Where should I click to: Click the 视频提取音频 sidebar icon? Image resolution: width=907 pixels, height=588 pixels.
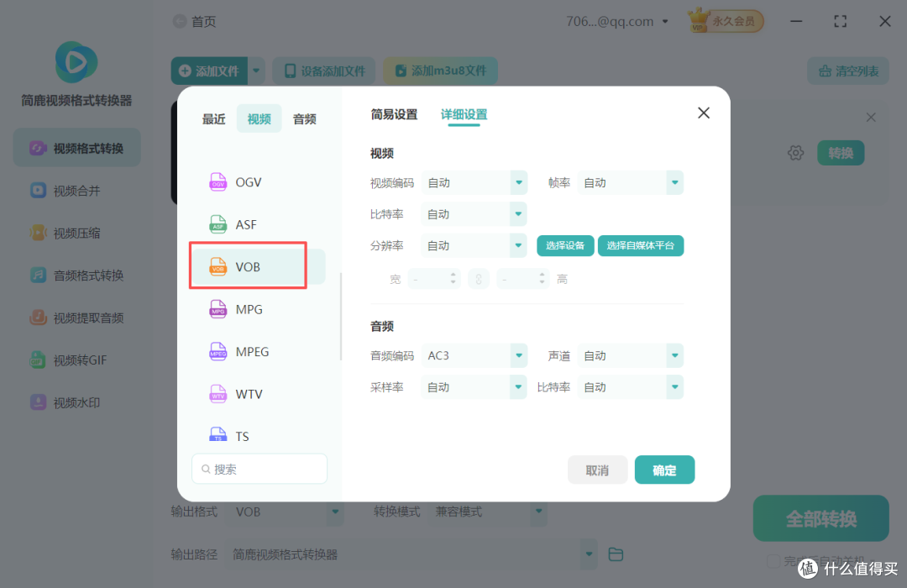(x=38, y=318)
